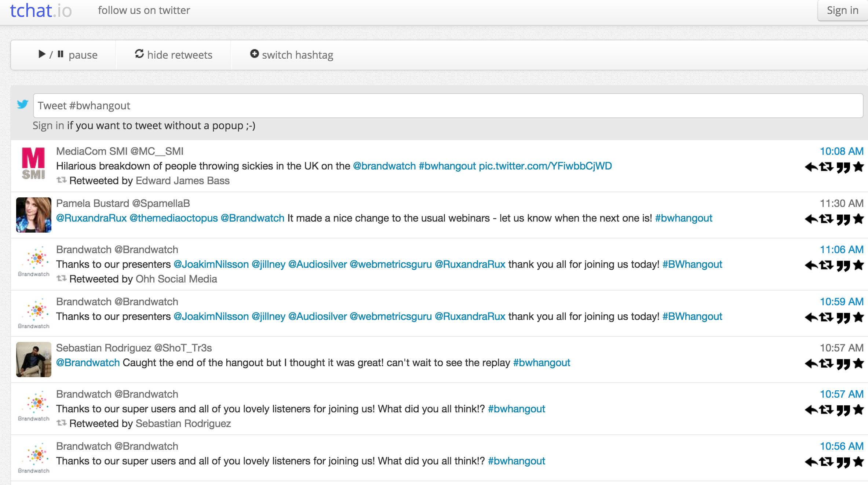868x485 pixels.
Task: Open @brandwatch mention in MediaCom tweet
Action: coord(384,166)
